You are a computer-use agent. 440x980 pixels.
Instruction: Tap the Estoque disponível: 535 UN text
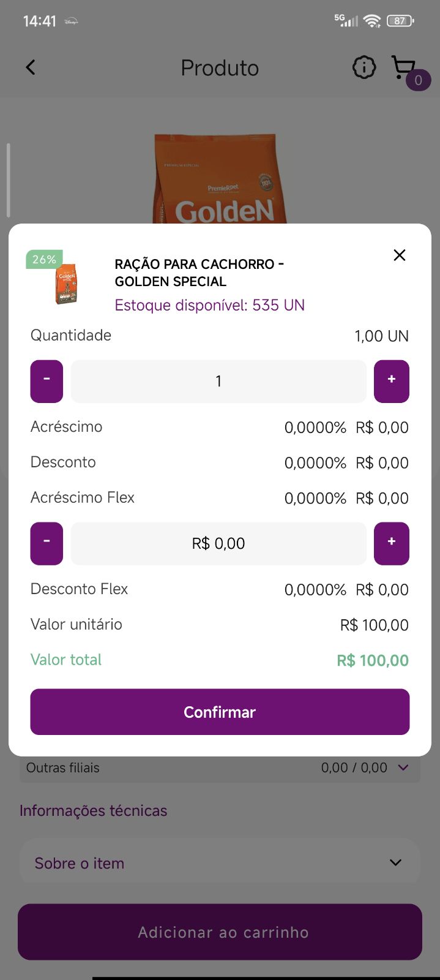click(x=209, y=305)
